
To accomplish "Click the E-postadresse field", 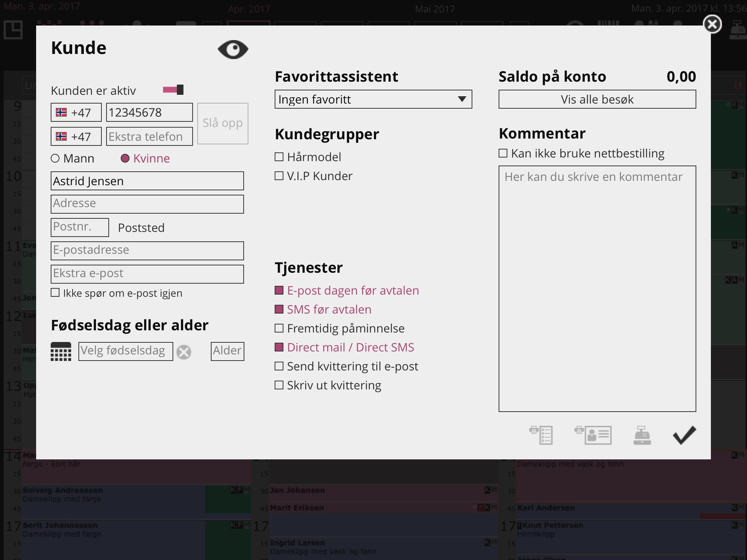I will tap(147, 251).
